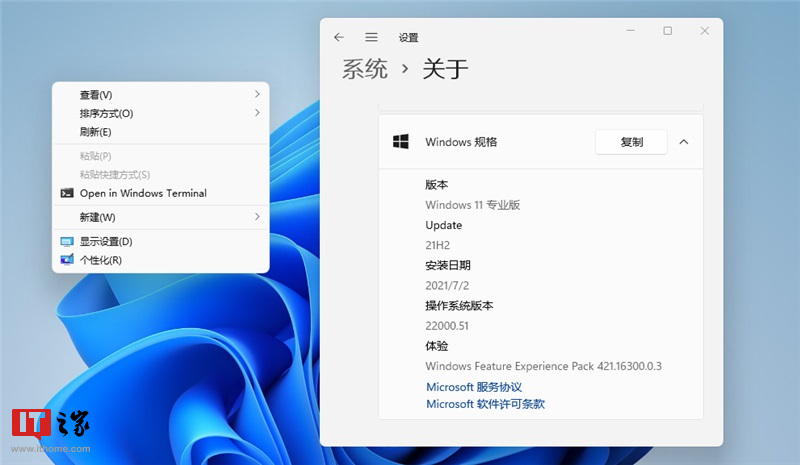Viewport: 800px width, 465px height.
Task: Collapse the Windows 规格 section chevron
Action: pos(684,142)
